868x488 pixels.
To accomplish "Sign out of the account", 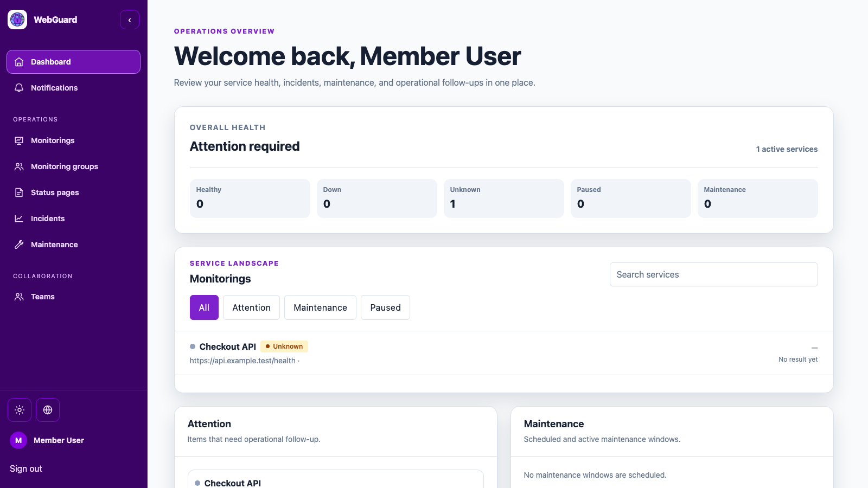I will (x=26, y=468).
